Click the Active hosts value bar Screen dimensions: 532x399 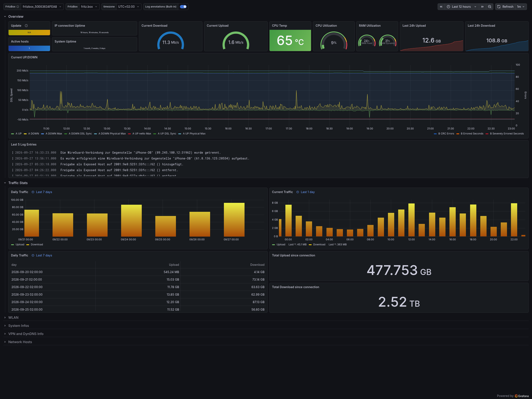[x=29, y=48]
